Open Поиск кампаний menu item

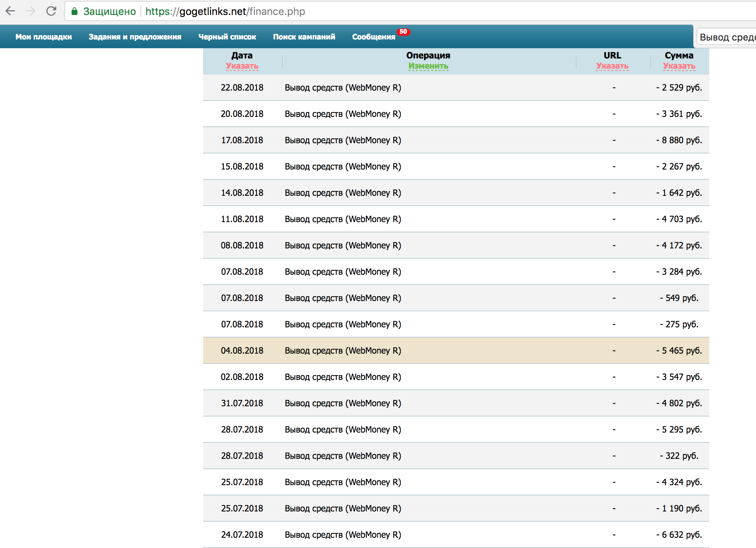tap(304, 37)
